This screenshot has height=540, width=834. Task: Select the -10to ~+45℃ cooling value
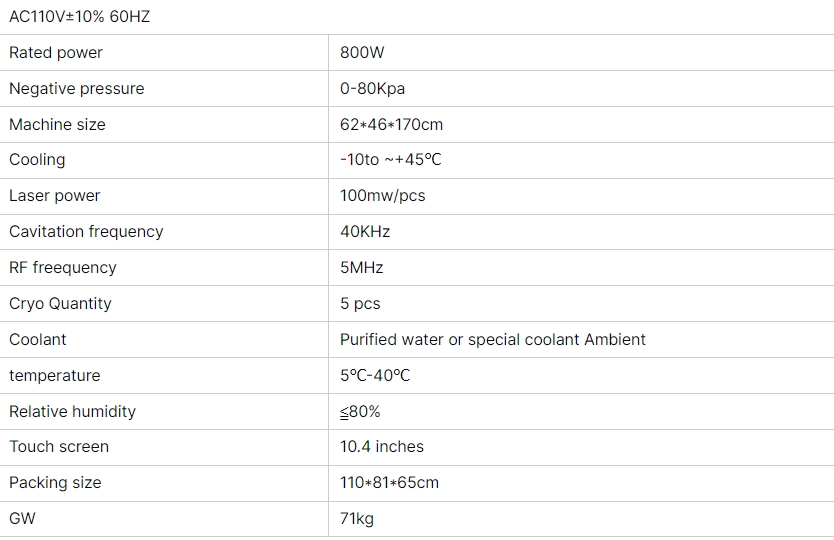coord(391,160)
